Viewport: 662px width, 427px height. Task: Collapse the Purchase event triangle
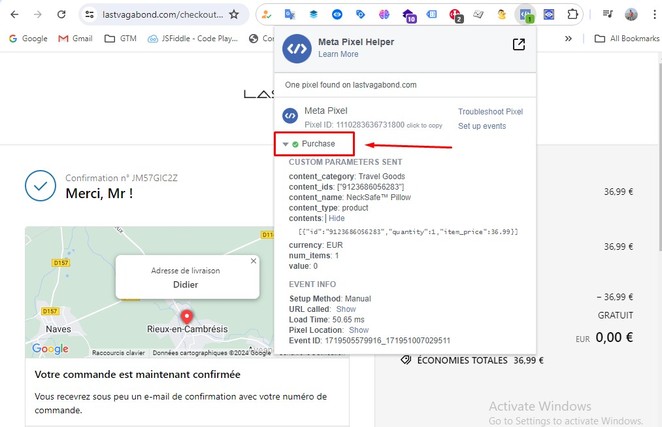[x=285, y=144]
